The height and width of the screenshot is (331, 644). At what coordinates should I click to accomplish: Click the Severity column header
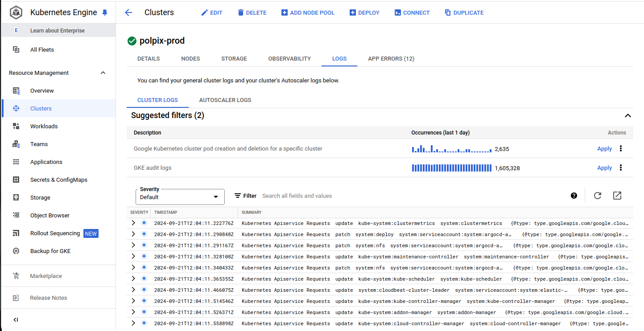(x=139, y=212)
